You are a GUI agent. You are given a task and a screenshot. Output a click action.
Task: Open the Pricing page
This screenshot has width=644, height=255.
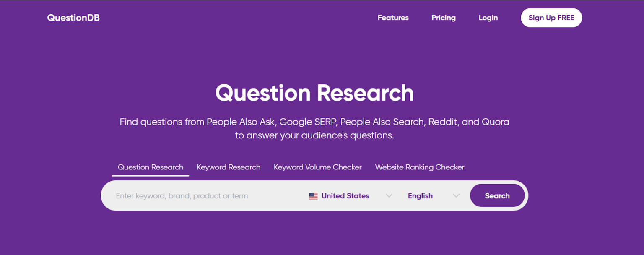coord(443,18)
